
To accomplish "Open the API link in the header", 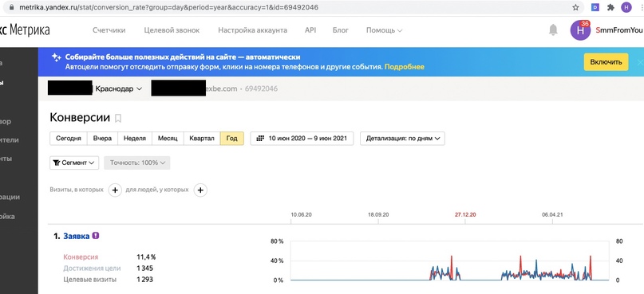I will pos(310,30).
